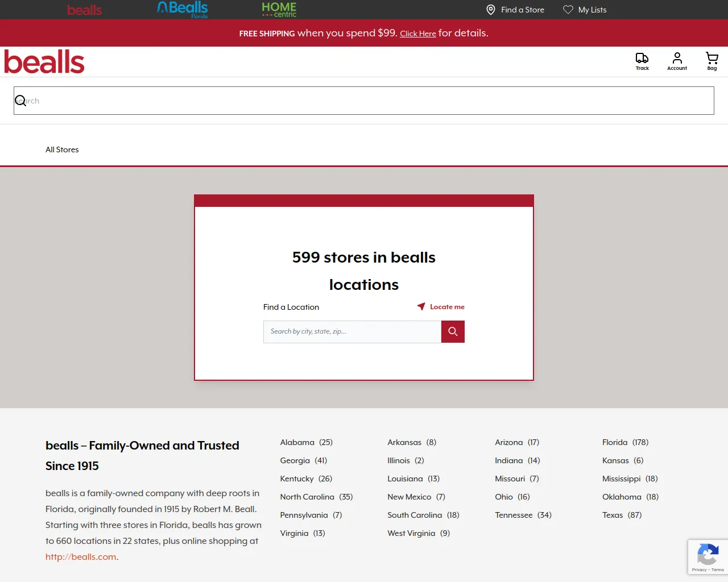728x582 pixels.
Task: Open the bealls red logo tab
Action: [84, 10]
